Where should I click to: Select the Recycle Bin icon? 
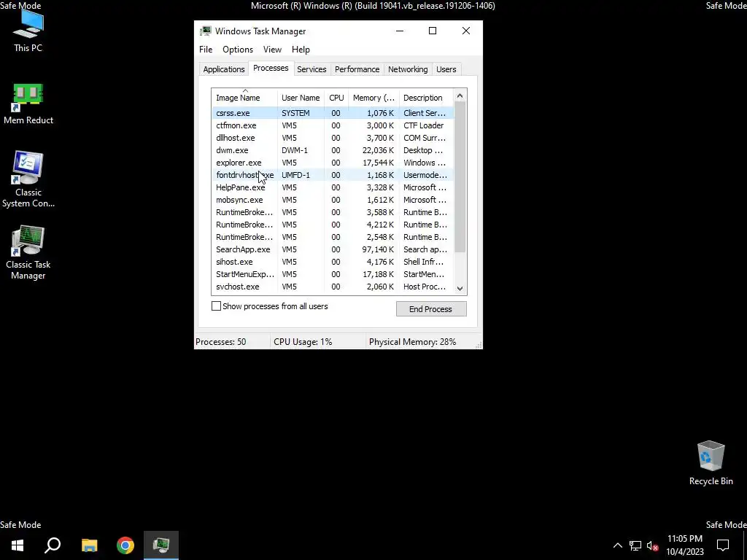pyautogui.click(x=711, y=463)
